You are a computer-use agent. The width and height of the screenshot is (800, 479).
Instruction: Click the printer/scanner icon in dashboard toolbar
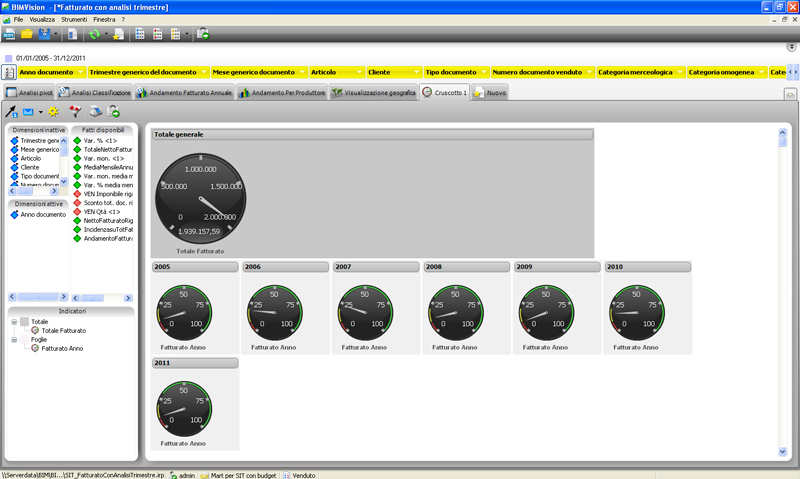point(95,112)
